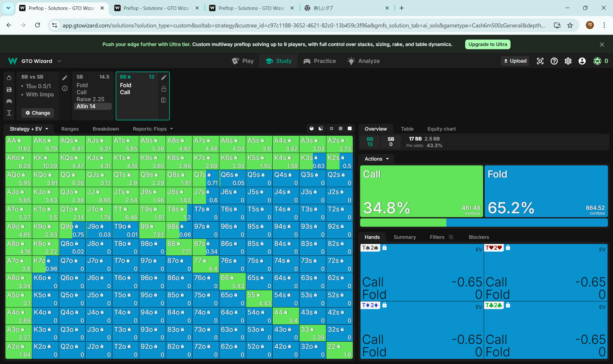Click the green Call action color block

pyautogui.click(x=421, y=191)
